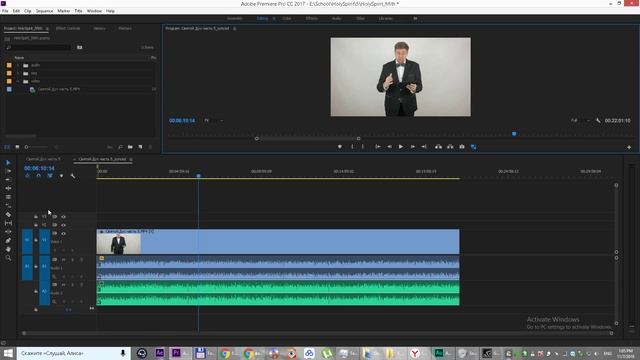Viewport: 640px width, 360px height.
Task: Collapse the video bin folder
Action: [x=18, y=81]
